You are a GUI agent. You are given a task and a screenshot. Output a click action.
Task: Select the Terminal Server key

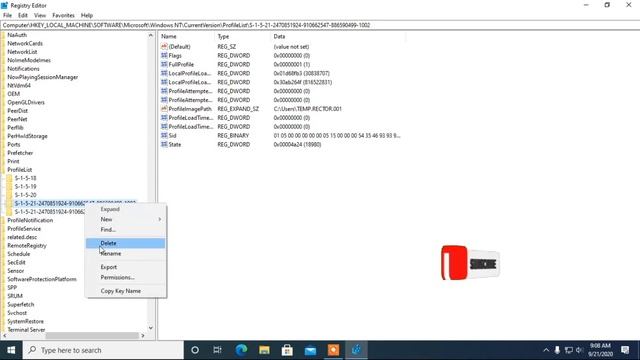[x=26, y=330]
